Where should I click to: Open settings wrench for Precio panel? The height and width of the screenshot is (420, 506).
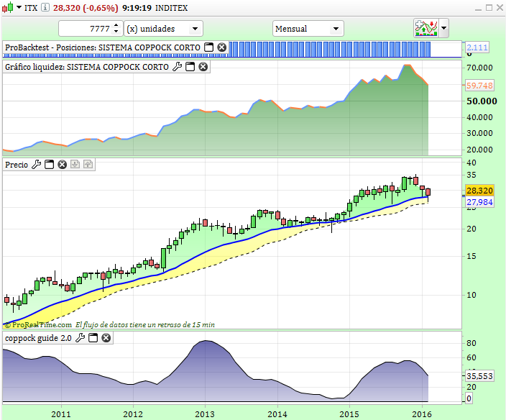click(36, 165)
